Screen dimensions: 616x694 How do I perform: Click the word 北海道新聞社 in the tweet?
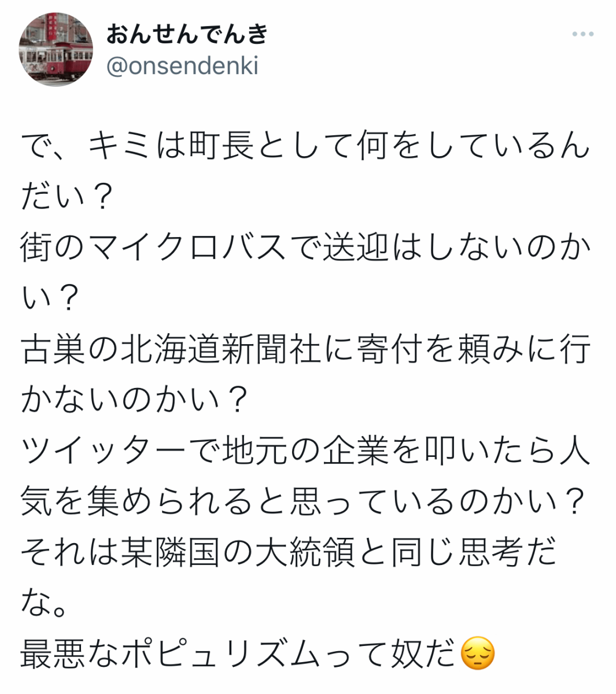(220, 349)
